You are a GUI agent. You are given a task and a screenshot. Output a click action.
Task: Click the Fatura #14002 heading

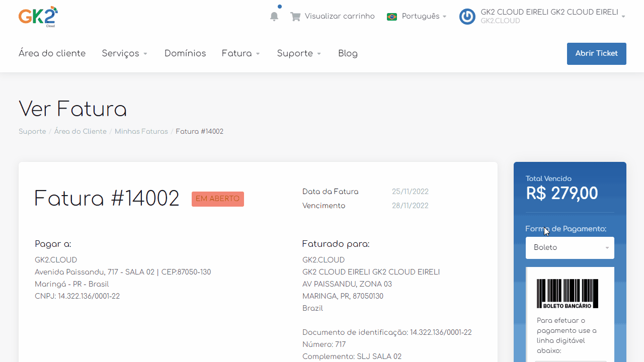(x=107, y=199)
